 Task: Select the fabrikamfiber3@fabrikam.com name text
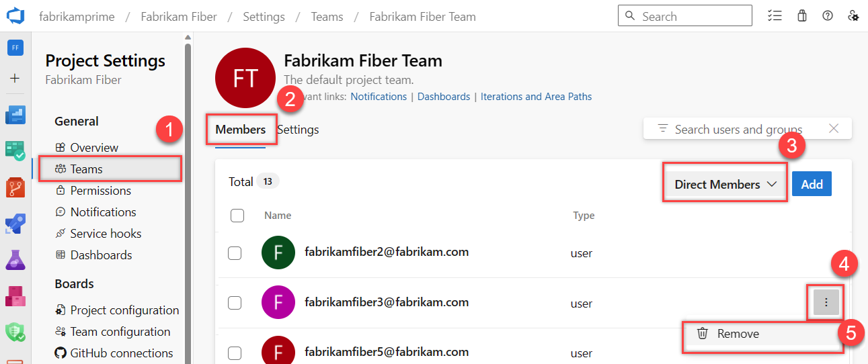tap(387, 302)
